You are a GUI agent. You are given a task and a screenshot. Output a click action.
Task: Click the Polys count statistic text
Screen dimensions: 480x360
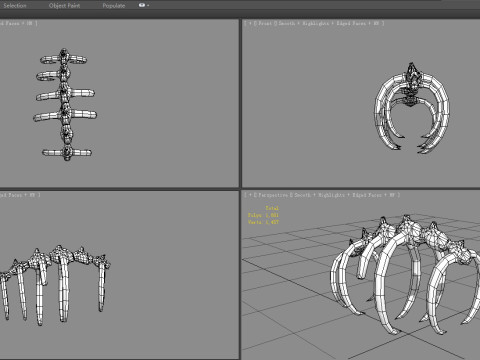pos(263,215)
